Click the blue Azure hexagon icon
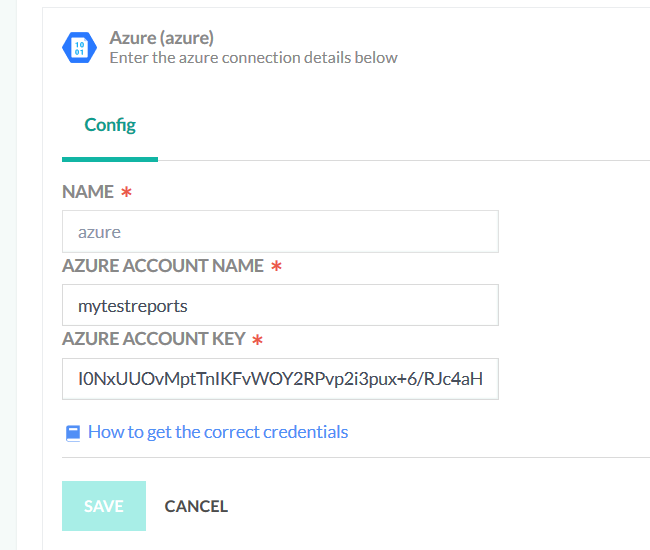650x550 pixels. (x=78, y=48)
